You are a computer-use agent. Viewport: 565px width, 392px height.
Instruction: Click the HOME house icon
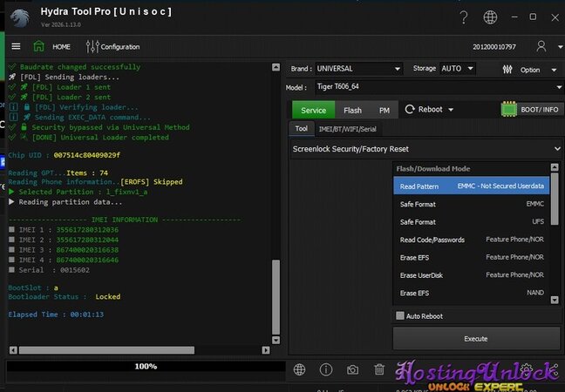pos(39,46)
